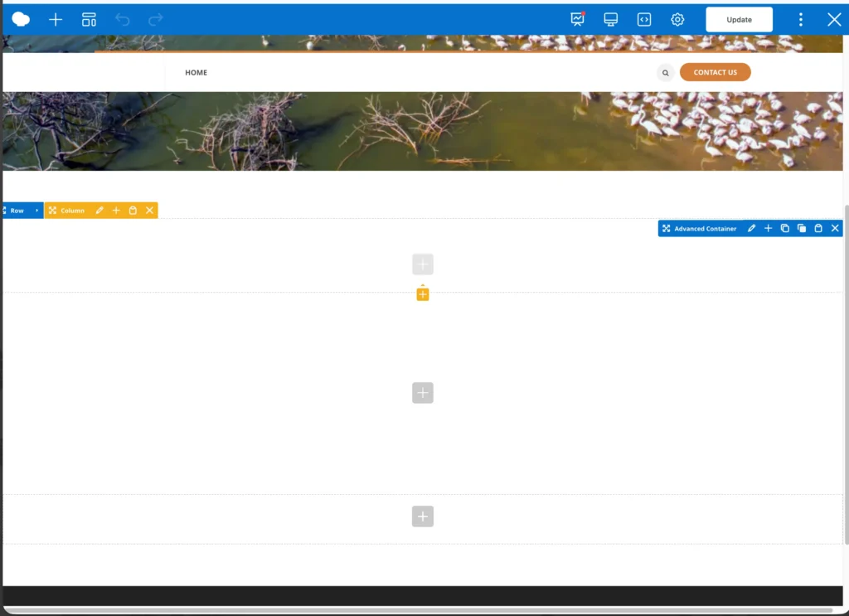Add element via Column toolbar plus icon
The image size is (849, 616).
coord(116,211)
